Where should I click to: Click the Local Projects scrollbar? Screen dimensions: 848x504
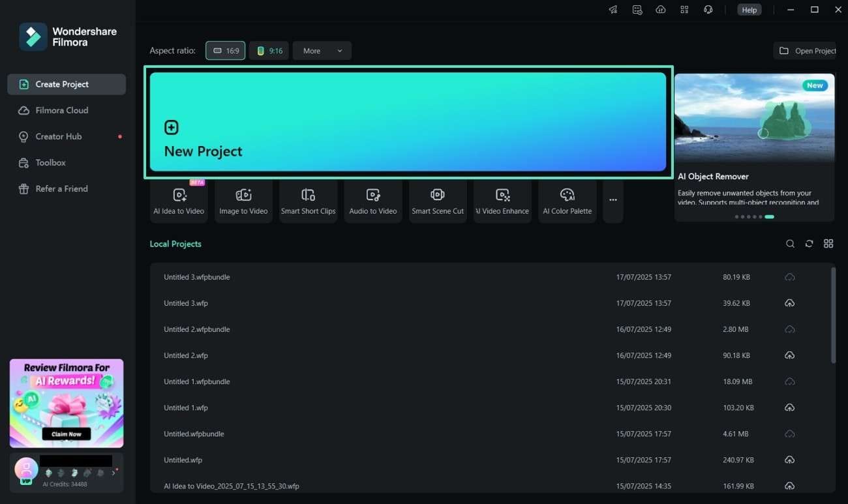click(834, 314)
